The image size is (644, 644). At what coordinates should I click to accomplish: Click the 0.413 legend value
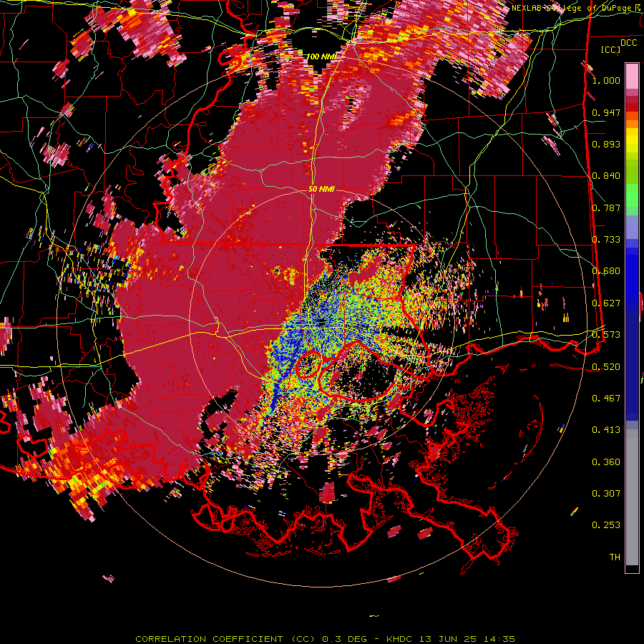pos(606,430)
